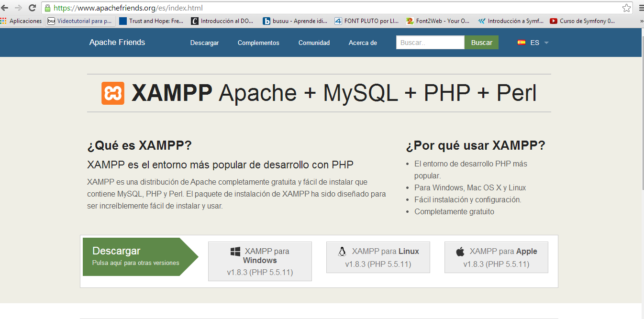Screen dimensions: 644x319
Task: Click the Spanish flag icon
Action: point(522,43)
